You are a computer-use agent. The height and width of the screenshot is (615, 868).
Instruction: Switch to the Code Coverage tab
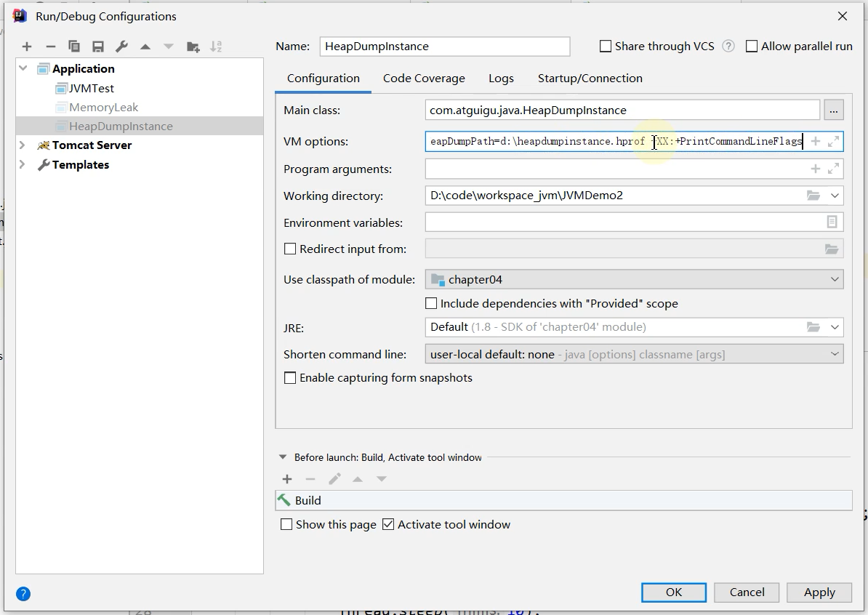(x=424, y=78)
